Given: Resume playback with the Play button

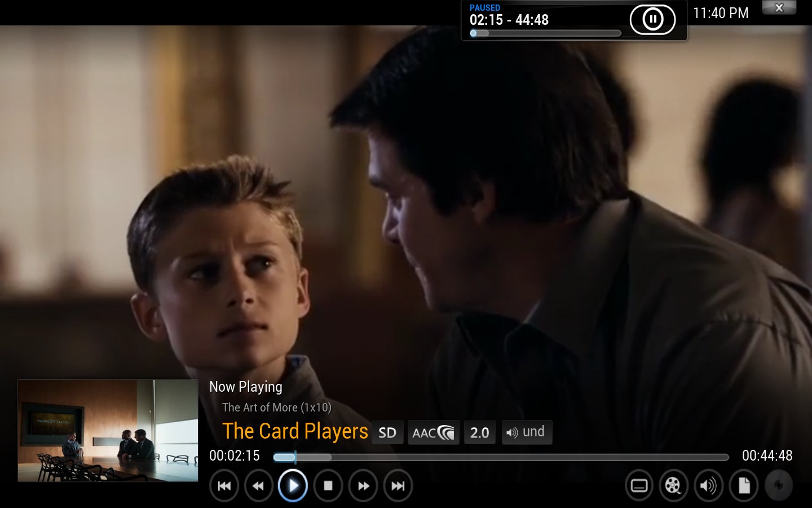Looking at the screenshot, I should pos(293,485).
